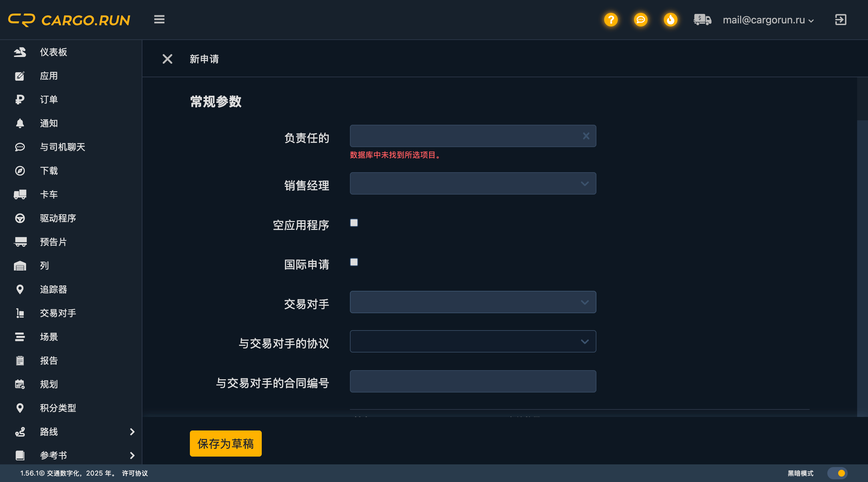Click the 与交易对手的合同编号 input field
Screen dimensions: 868x482
[473, 381]
